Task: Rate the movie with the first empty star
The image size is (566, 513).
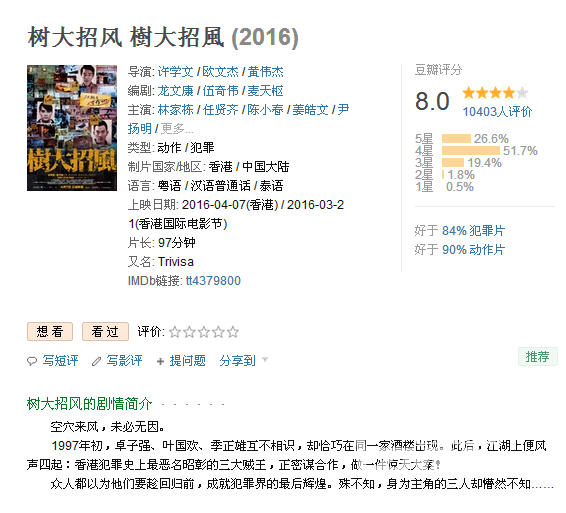Action: pyautogui.click(x=175, y=332)
